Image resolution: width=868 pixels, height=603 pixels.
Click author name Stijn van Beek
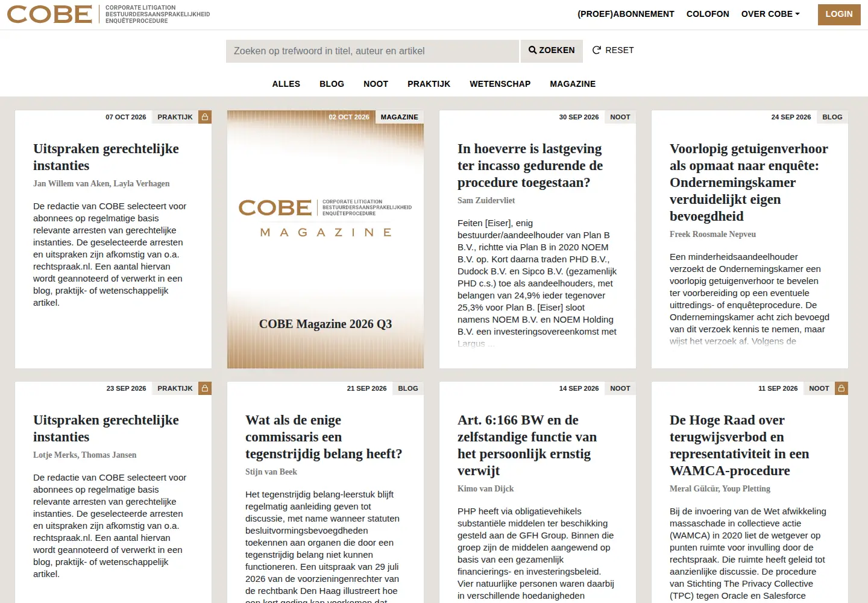tap(271, 472)
